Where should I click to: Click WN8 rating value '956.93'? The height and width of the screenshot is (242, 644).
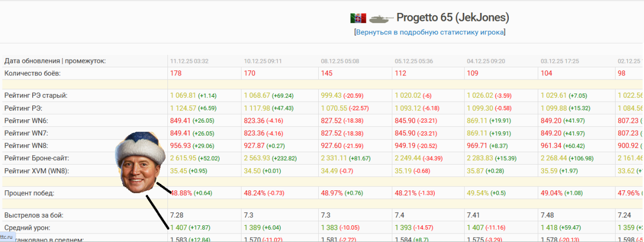pyautogui.click(x=180, y=146)
